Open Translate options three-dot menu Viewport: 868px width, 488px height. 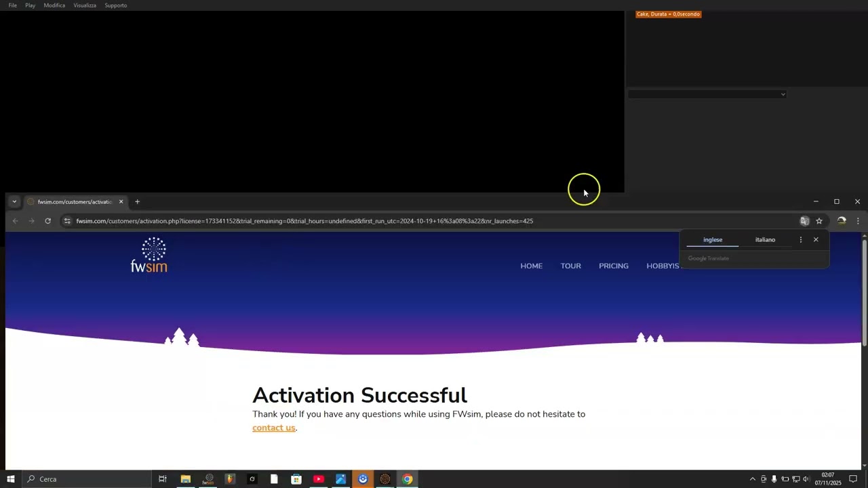point(801,240)
